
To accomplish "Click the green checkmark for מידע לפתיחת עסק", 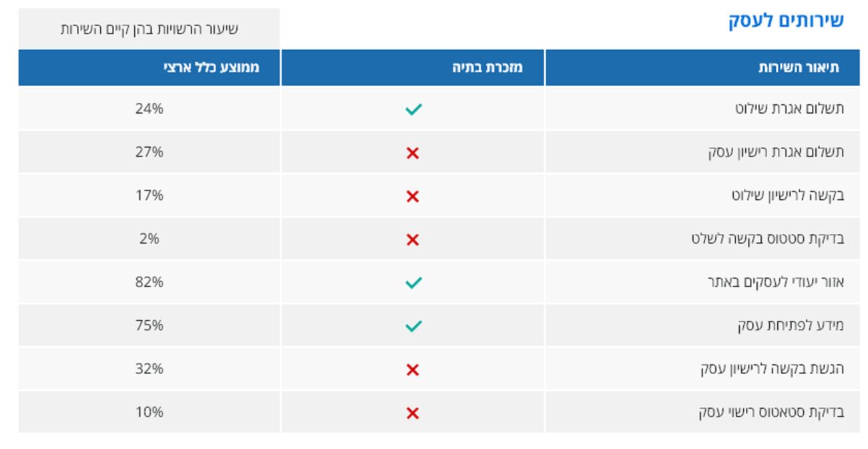I will (413, 326).
